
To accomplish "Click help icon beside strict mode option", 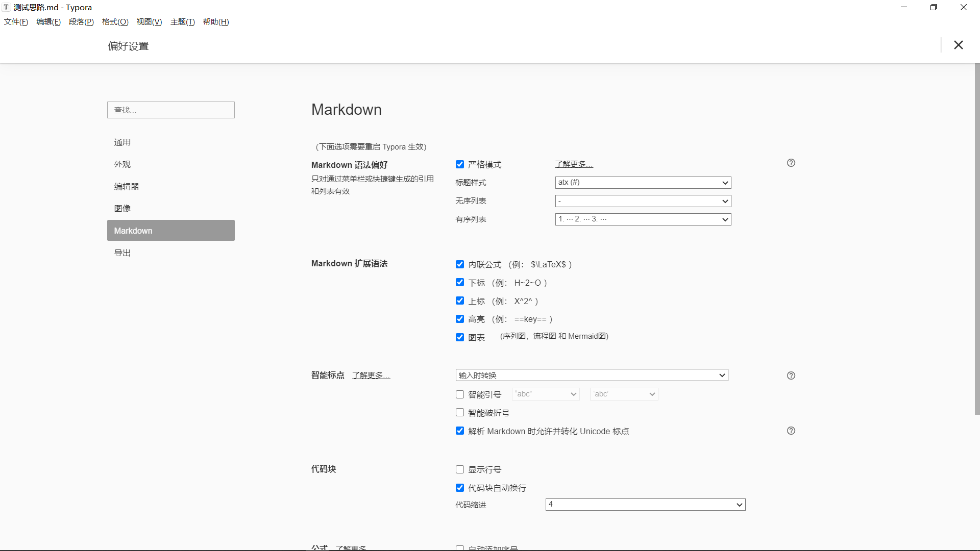I will pos(791,163).
